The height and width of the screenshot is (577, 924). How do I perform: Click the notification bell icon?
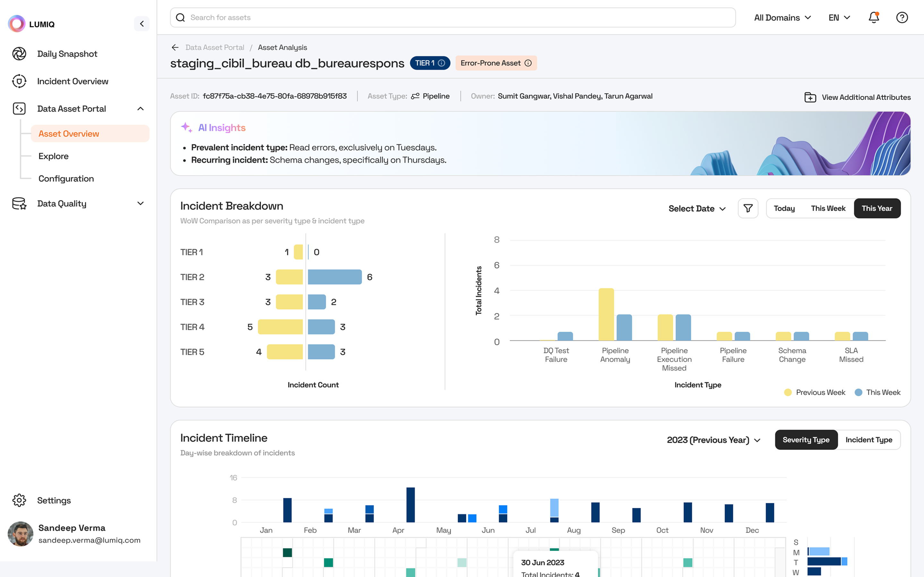(874, 18)
